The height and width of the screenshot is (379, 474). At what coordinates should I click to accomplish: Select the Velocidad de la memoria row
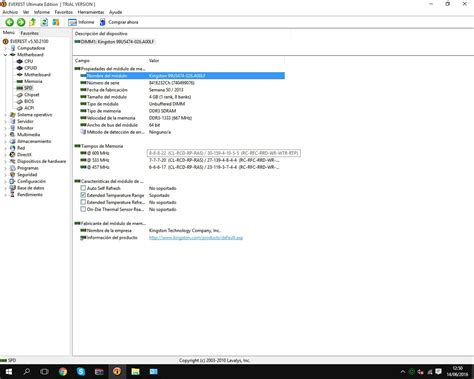tap(182, 118)
